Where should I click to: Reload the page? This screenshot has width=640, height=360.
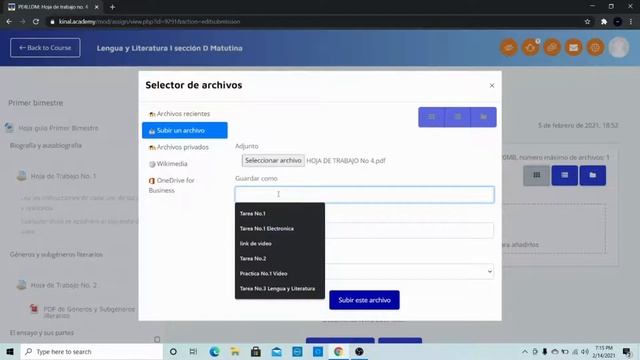36,22
